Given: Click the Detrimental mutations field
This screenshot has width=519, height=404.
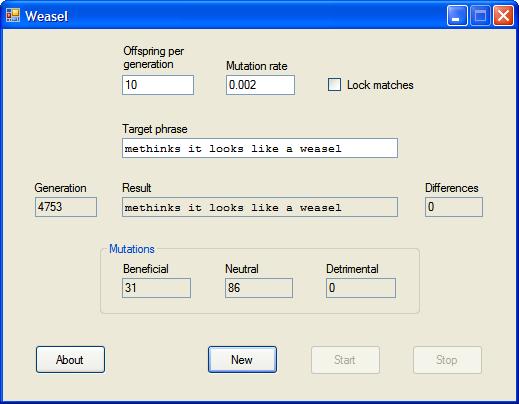Looking at the screenshot, I should [361, 288].
